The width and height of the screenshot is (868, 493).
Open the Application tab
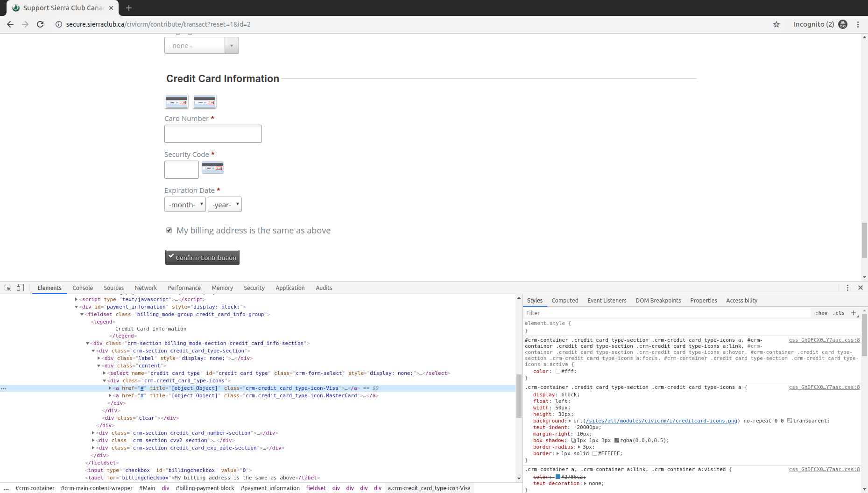coord(290,288)
